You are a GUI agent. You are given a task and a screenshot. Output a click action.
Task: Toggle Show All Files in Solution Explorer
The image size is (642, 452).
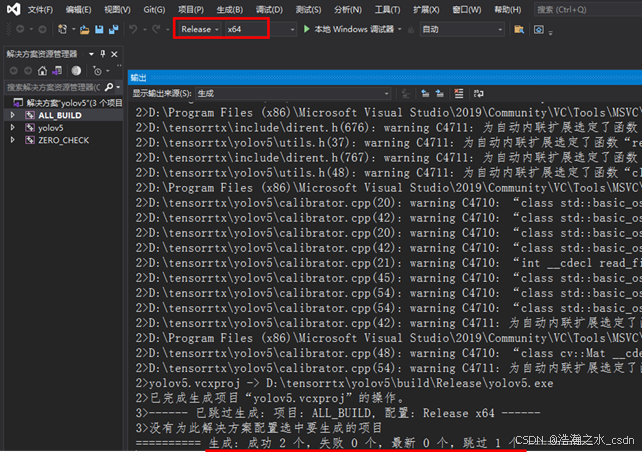(x=76, y=71)
